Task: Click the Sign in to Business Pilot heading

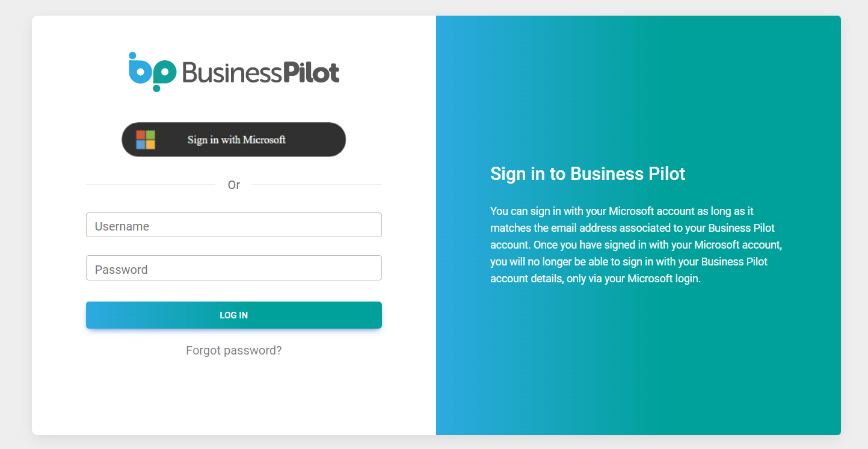Action: [x=588, y=174]
